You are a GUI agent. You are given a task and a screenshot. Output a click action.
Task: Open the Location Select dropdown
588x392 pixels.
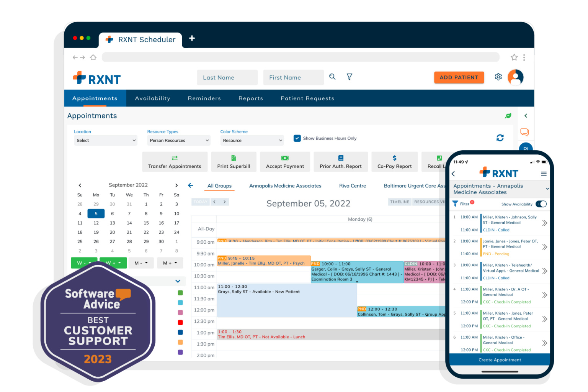pos(105,140)
